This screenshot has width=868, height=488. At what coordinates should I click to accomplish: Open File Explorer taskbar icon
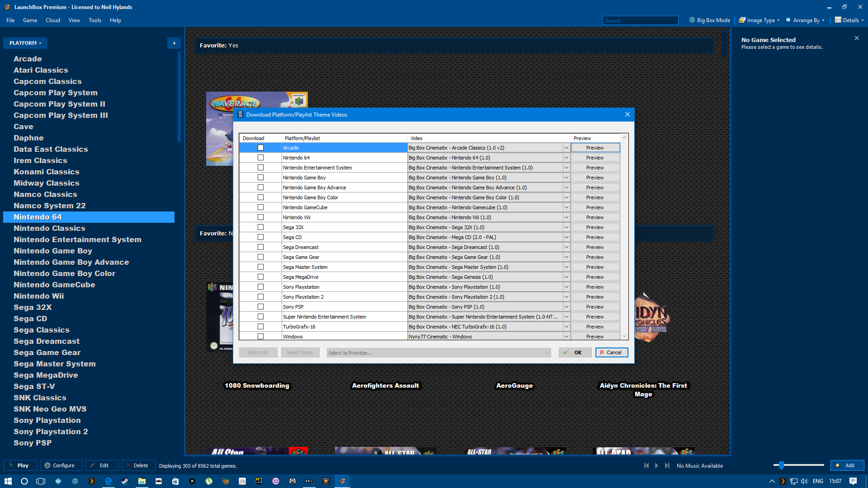point(142,481)
